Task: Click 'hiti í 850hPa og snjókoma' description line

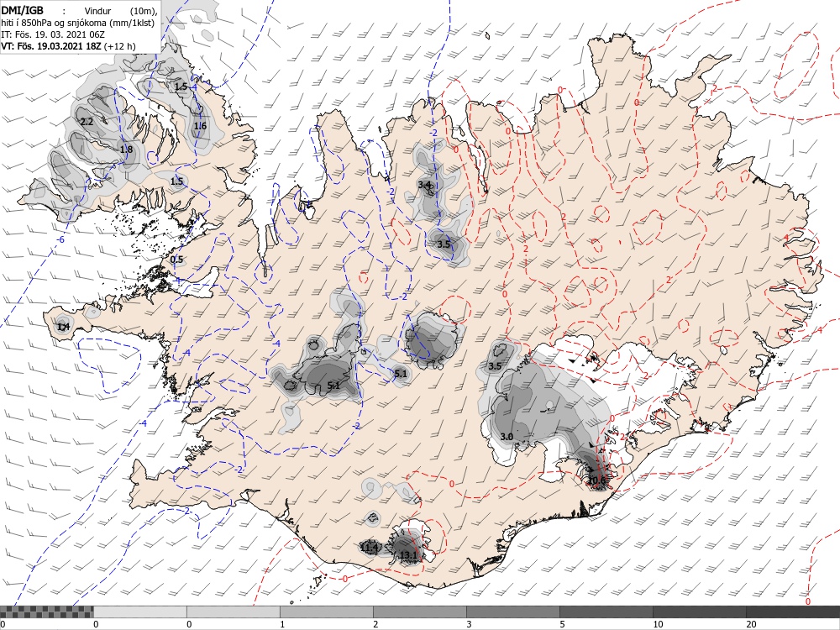Action: [77, 23]
